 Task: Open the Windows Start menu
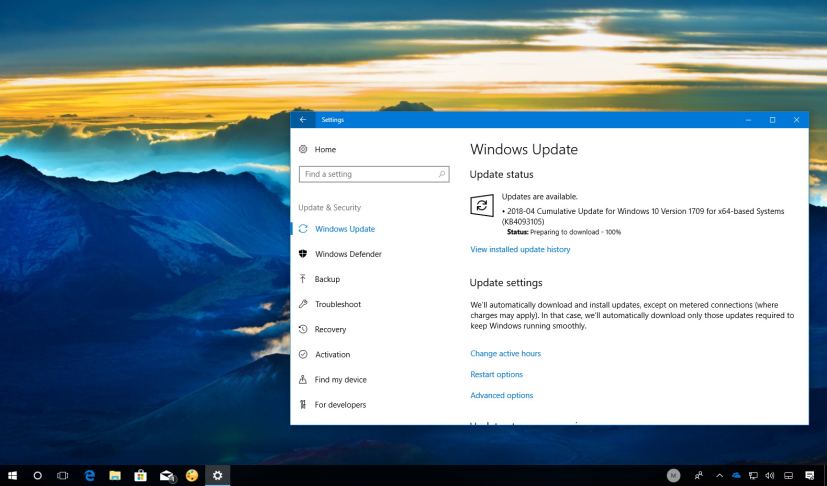[12, 475]
